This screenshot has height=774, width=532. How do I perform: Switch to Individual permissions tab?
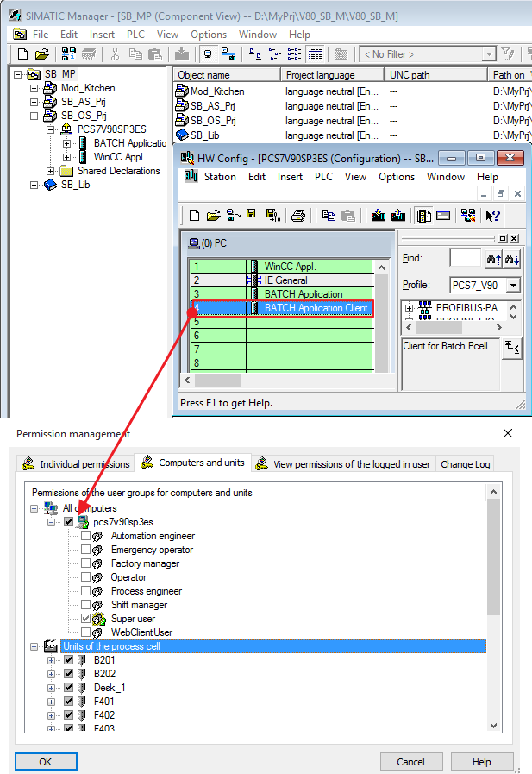coord(76,464)
